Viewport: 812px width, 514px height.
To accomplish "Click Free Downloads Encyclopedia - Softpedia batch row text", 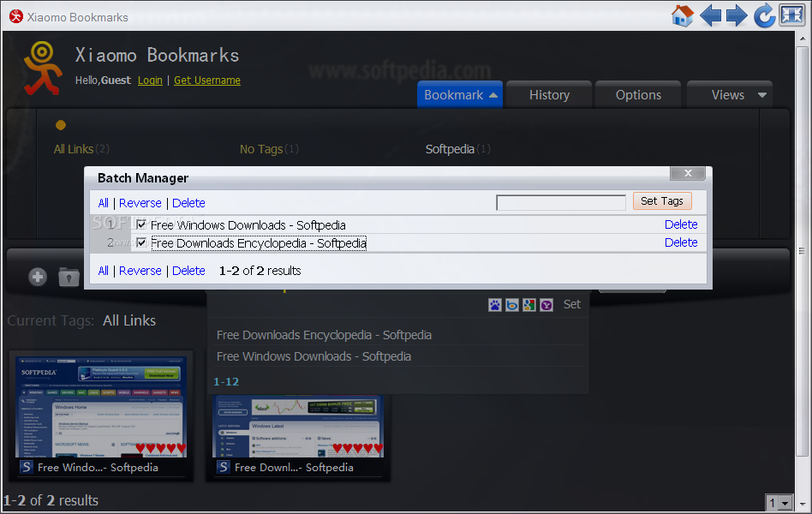I will pyautogui.click(x=259, y=243).
